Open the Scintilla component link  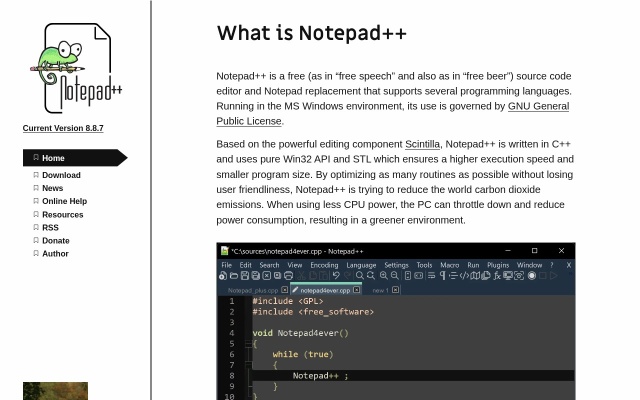point(422,144)
